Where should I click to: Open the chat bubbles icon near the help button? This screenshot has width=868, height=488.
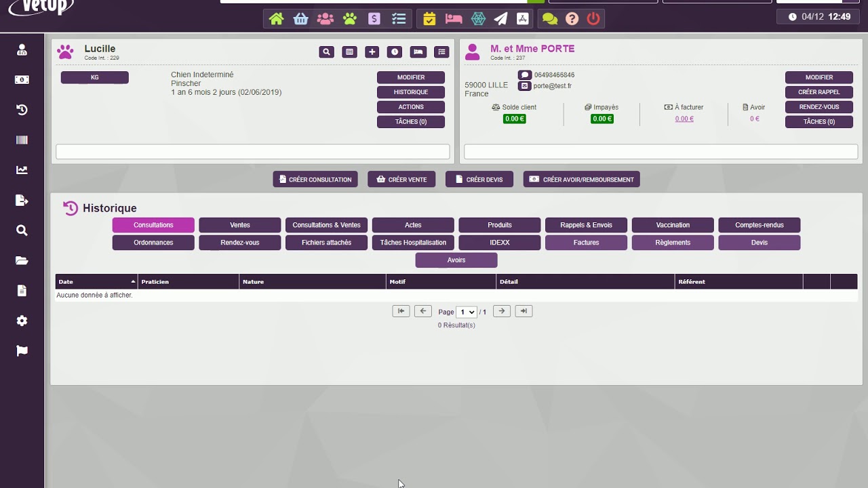point(549,18)
